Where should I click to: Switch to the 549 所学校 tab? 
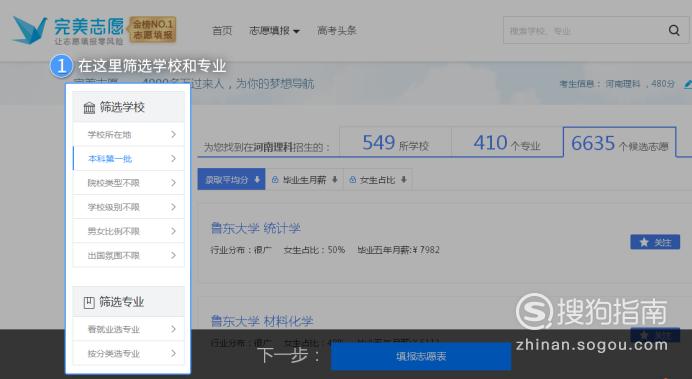(395, 142)
